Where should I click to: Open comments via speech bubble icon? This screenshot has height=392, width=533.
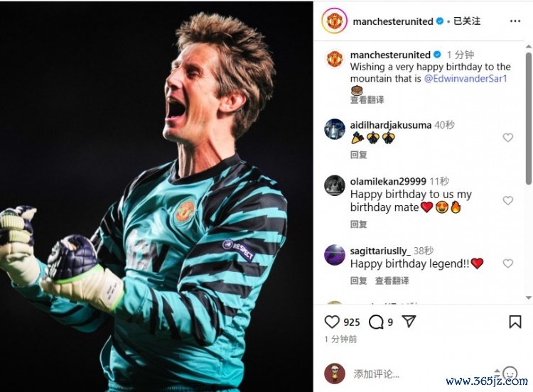click(376, 322)
